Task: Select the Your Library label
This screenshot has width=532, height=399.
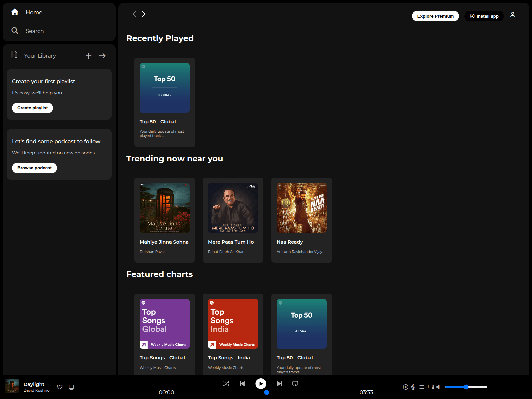Action: click(x=40, y=56)
